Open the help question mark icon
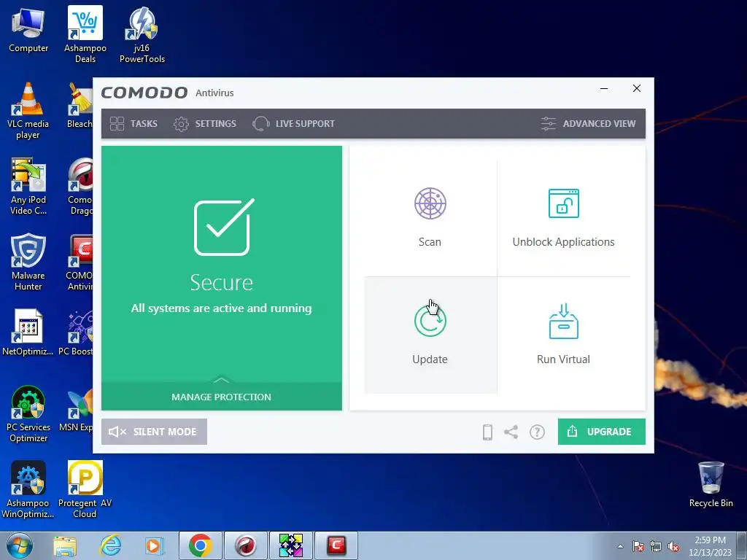 (537, 432)
